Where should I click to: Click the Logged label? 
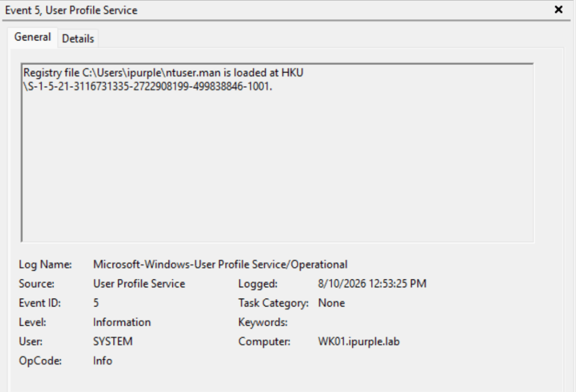pyautogui.click(x=258, y=283)
